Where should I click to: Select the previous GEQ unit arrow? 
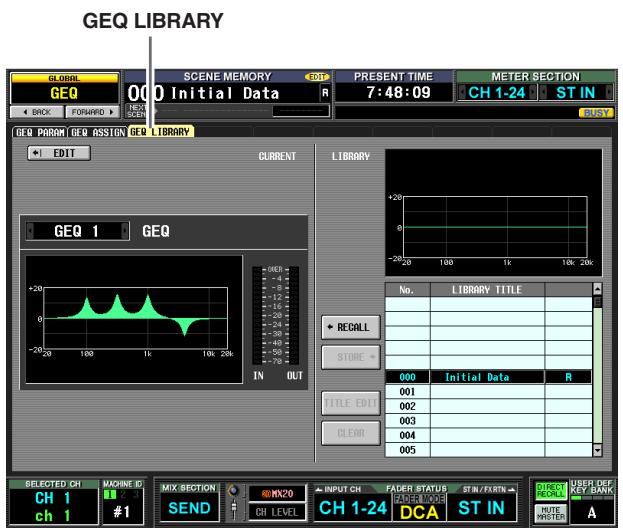[x=30, y=231]
